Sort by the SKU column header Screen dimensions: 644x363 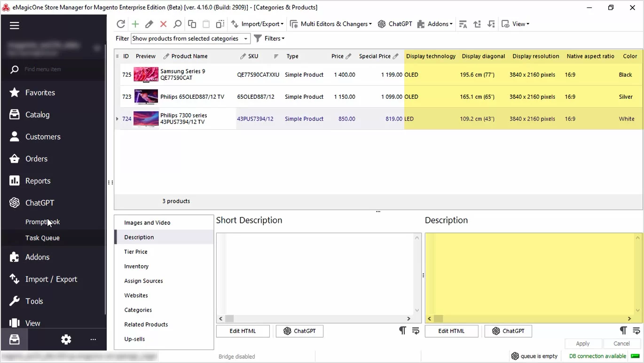pyautogui.click(x=253, y=56)
